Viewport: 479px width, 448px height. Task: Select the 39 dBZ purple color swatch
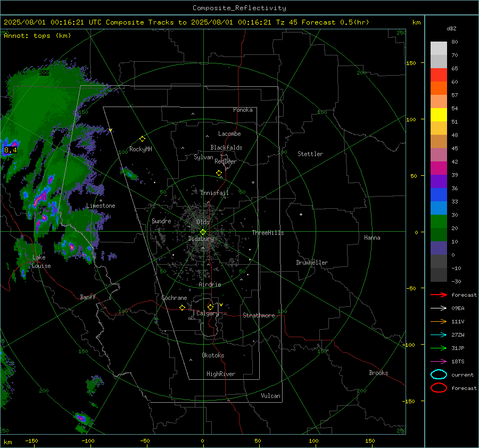(439, 181)
